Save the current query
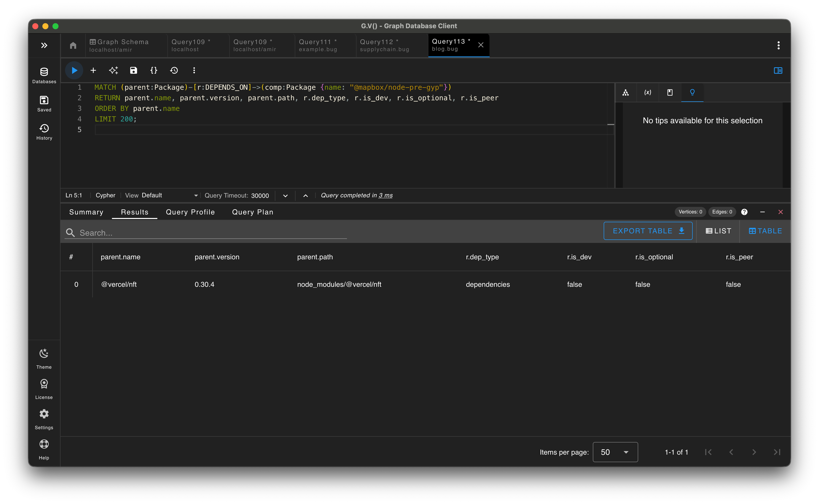 (x=133, y=70)
